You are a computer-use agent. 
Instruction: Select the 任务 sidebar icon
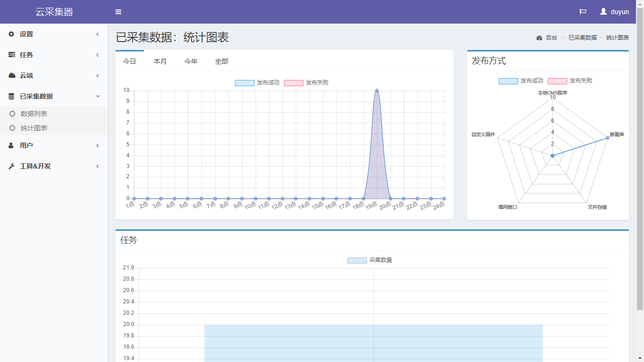tap(11, 55)
